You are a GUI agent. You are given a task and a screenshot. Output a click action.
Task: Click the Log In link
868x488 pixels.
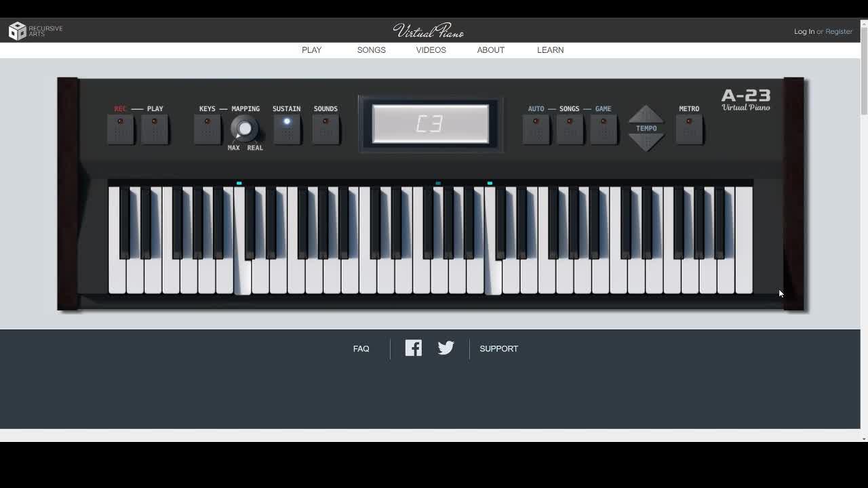804,31
